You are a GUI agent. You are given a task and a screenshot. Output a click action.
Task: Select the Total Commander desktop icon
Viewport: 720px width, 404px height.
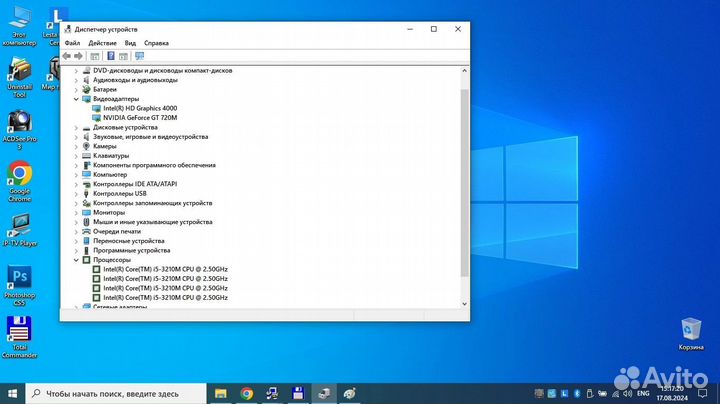[19, 337]
